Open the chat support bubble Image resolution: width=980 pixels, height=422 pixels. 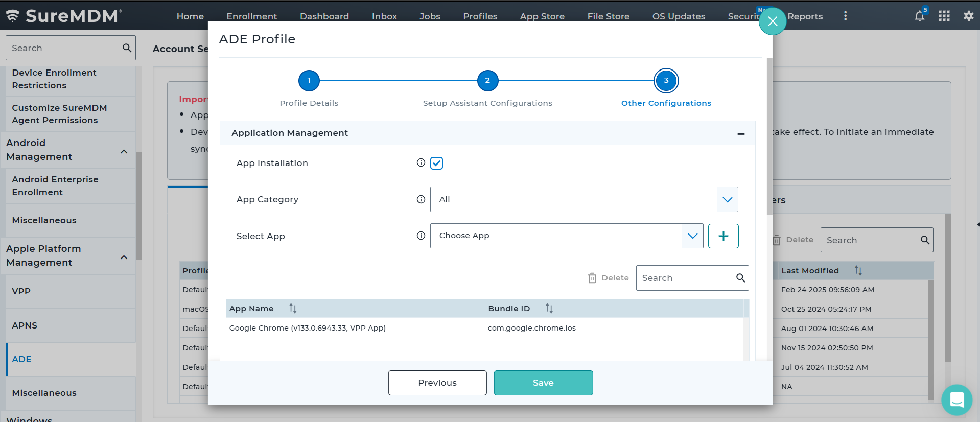coord(956,400)
